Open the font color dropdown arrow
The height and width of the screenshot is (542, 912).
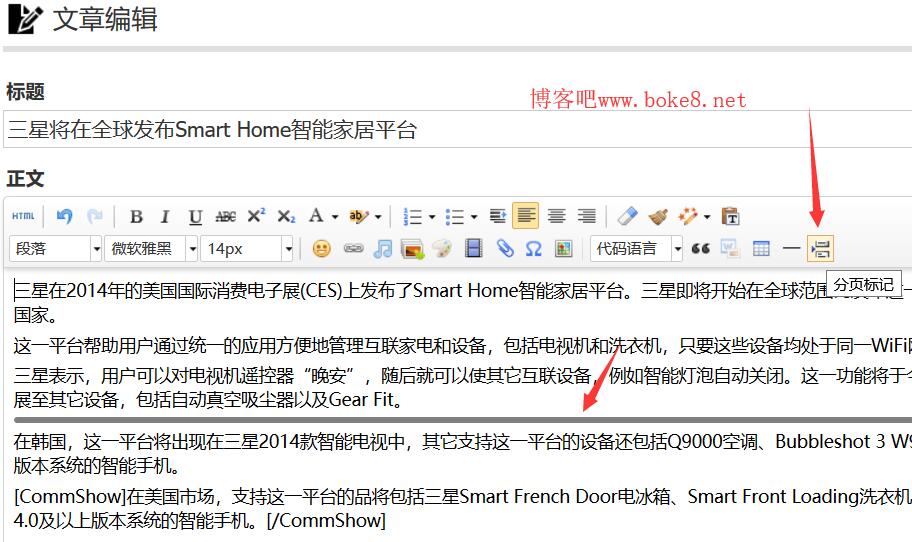point(335,217)
